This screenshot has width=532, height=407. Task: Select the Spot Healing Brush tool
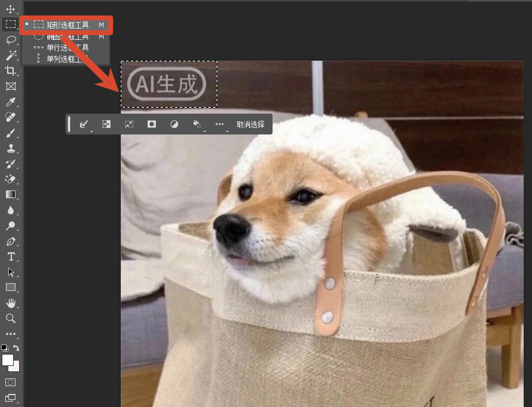[x=11, y=117]
